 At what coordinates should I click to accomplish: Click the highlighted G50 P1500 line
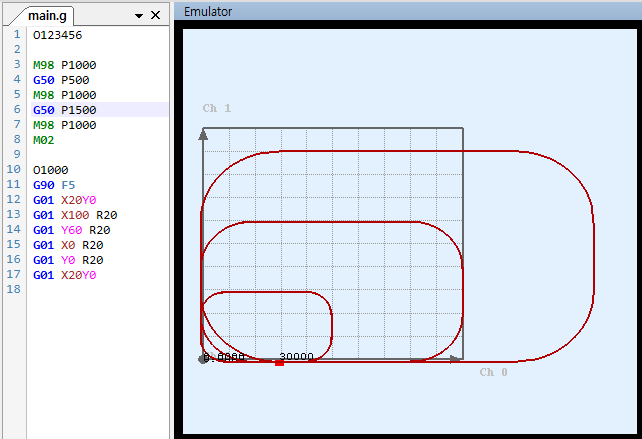[65, 109]
